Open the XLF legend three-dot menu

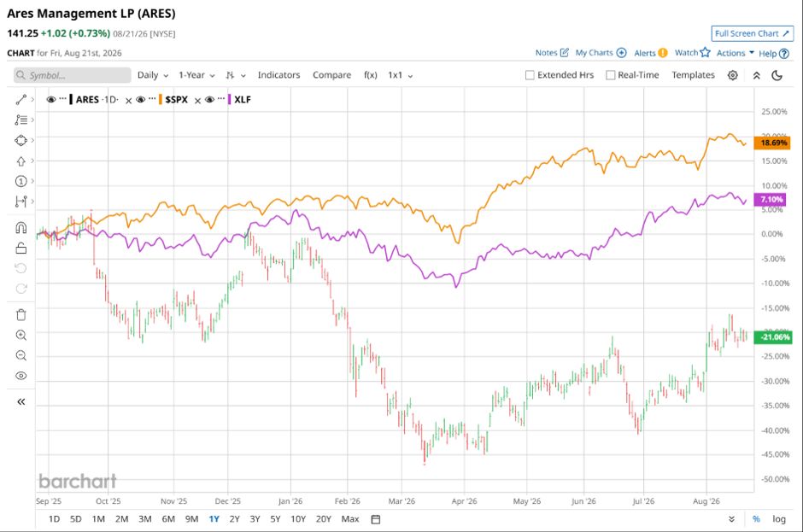pos(221,98)
